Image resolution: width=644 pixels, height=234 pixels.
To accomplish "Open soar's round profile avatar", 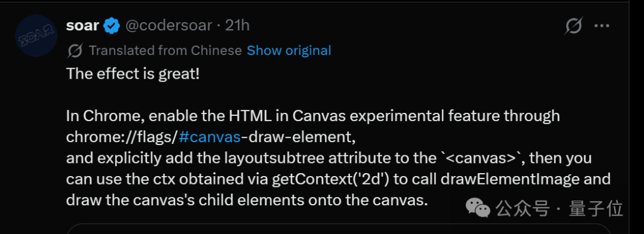I will (35, 36).
